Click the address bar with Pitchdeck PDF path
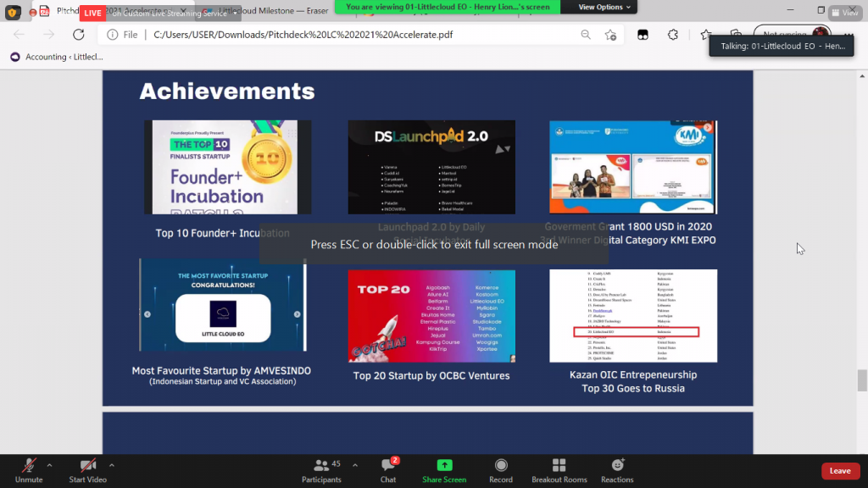868x488 pixels. click(303, 34)
